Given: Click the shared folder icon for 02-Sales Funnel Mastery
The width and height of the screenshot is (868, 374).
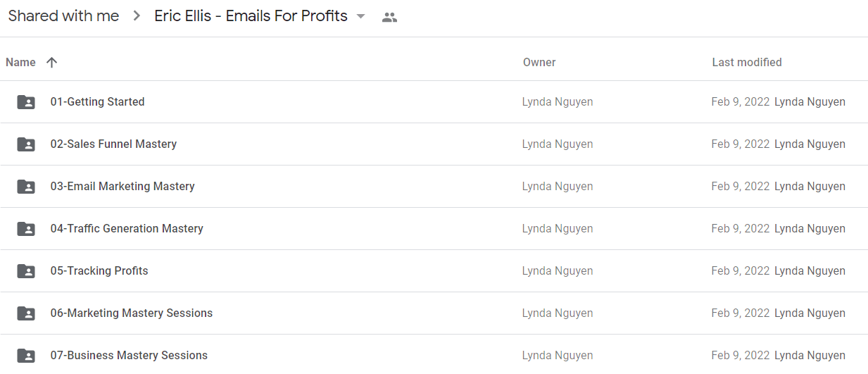Looking at the screenshot, I should [26, 144].
